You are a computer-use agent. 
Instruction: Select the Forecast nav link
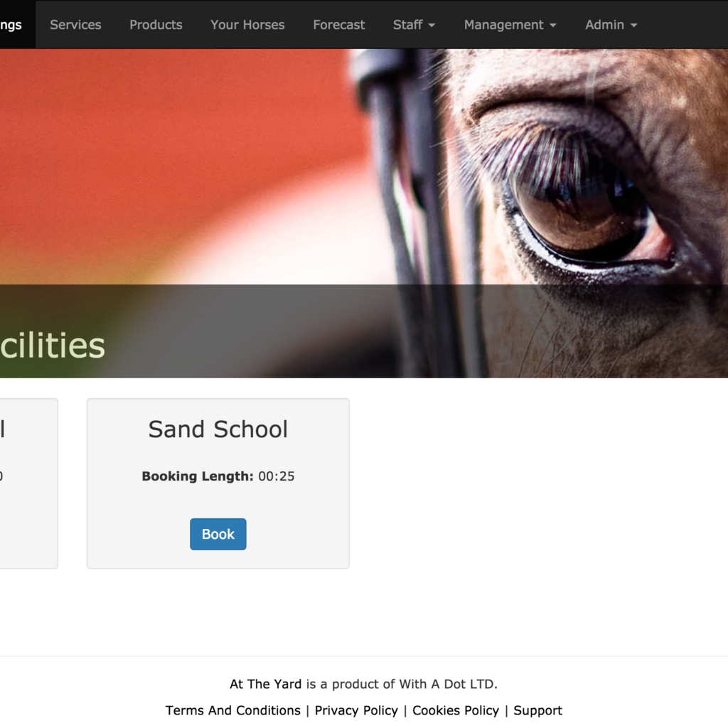coord(338,25)
